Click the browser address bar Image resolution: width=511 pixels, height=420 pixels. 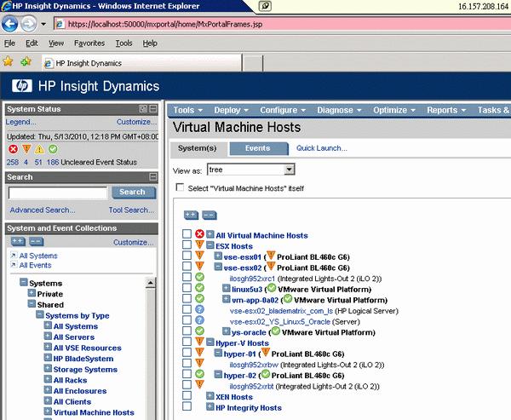[x=283, y=24]
